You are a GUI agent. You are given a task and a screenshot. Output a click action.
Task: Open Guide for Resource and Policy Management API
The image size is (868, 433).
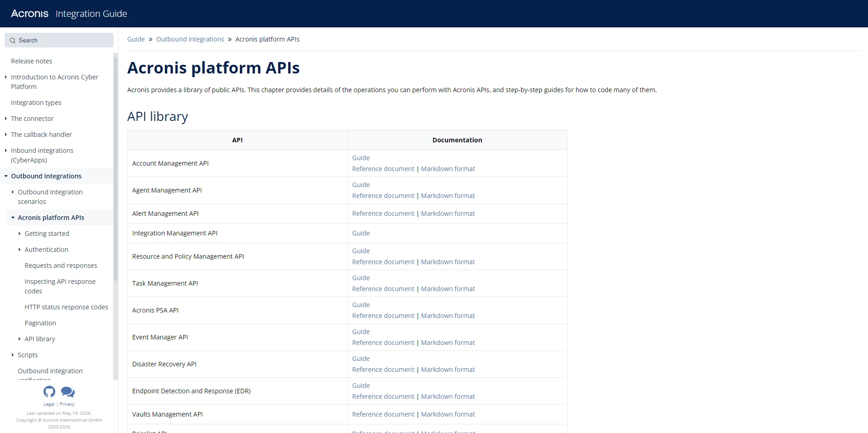361,251
